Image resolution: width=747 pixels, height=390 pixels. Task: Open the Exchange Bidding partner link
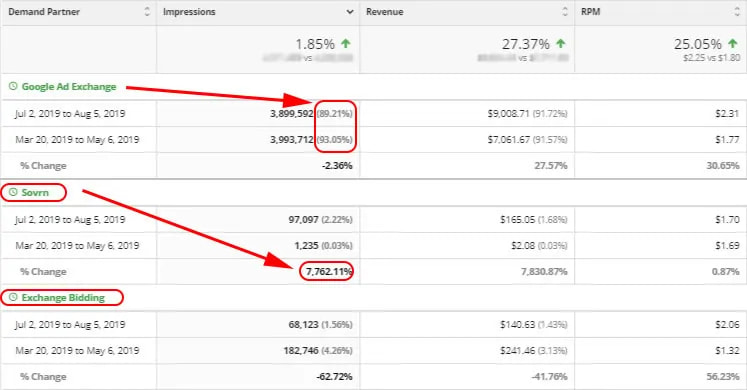pyautogui.click(x=63, y=298)
